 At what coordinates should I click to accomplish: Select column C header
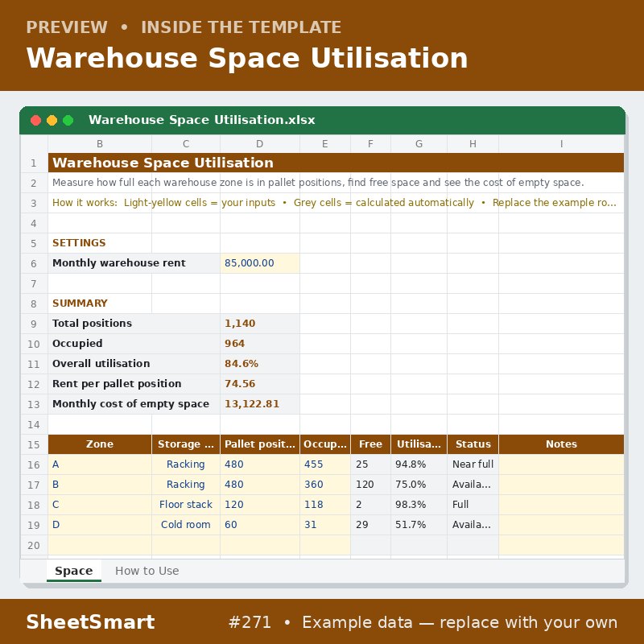pyautogui.click(x=186, y=144)
